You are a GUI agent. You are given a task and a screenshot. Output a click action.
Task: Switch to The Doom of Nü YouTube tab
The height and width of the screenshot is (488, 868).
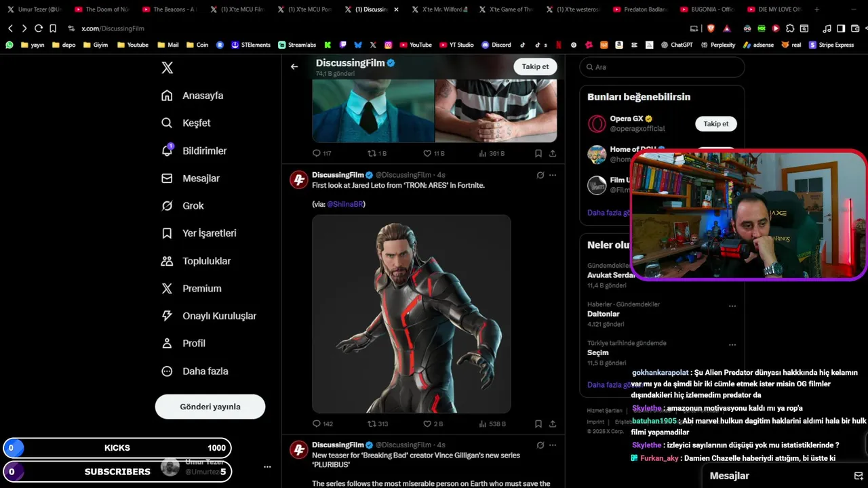point(101,9)
